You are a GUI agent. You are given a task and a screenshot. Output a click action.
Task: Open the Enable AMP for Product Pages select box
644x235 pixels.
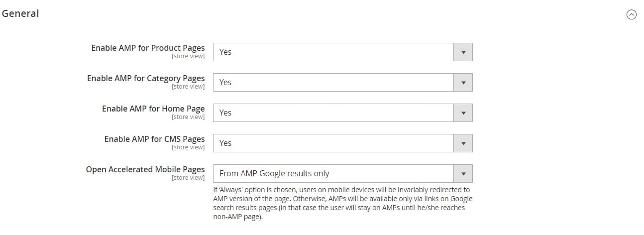click(342, 52)
